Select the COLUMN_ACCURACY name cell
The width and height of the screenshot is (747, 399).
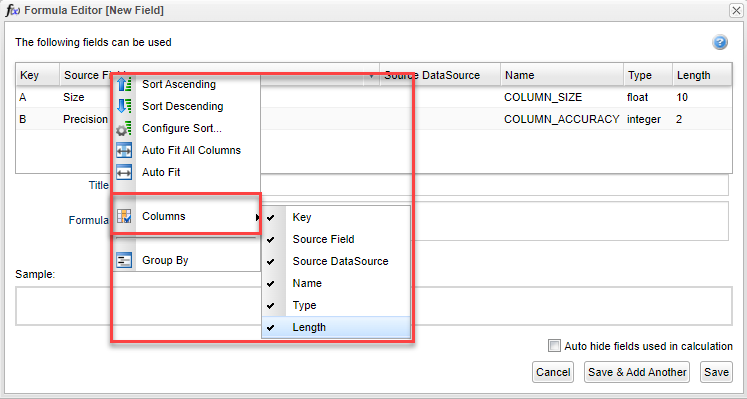coord(562,119)
